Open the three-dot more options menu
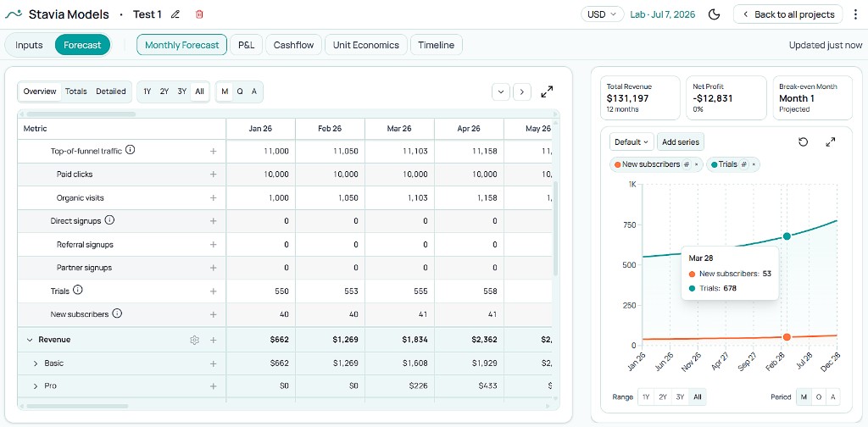Viewport: 868px width, 427px height. (x=856, y=14)
